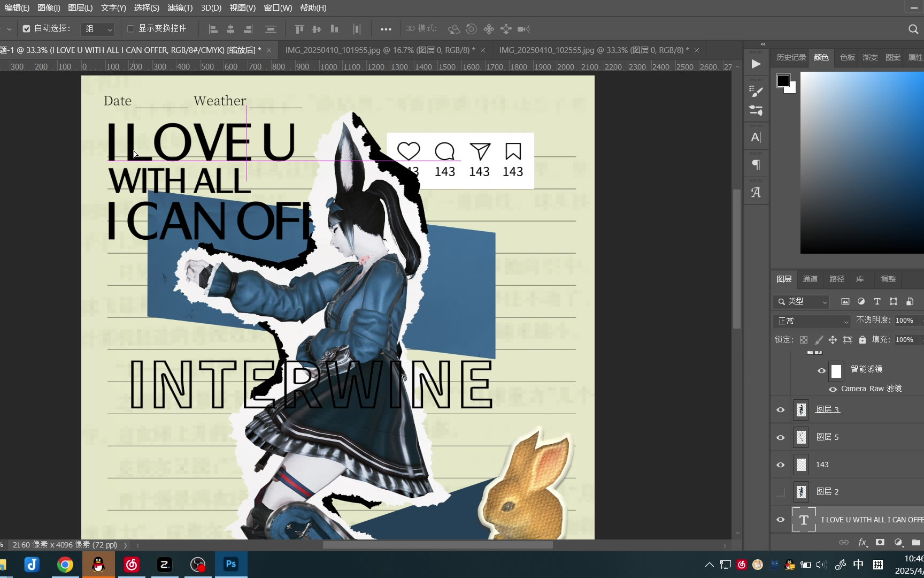
Task: Switch to the 路径 panel tab
Action: click(836, 279)
